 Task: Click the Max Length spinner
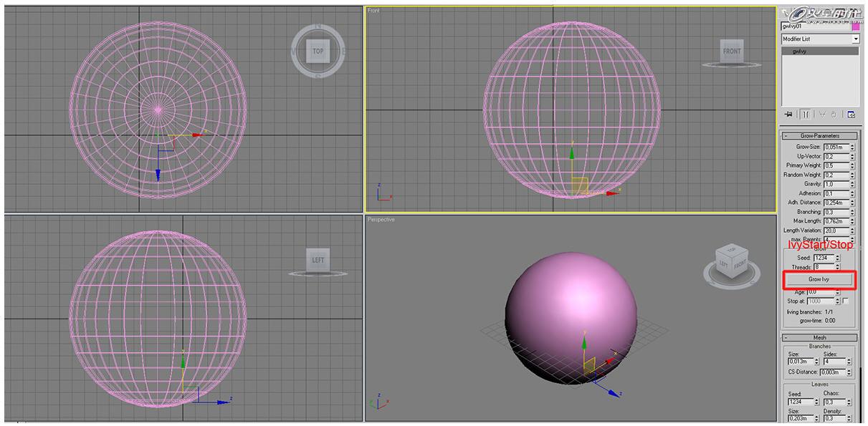(852, 221)
